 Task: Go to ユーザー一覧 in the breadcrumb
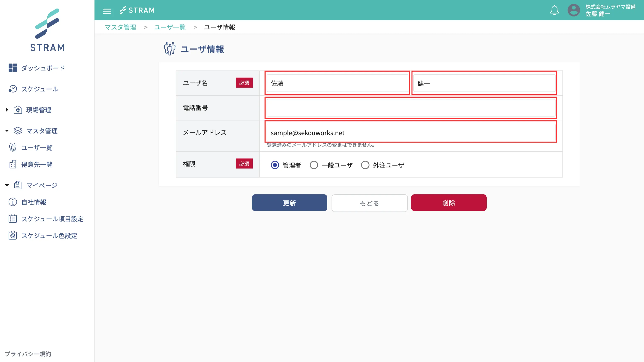pyautogui.click(x=170, y=27)
